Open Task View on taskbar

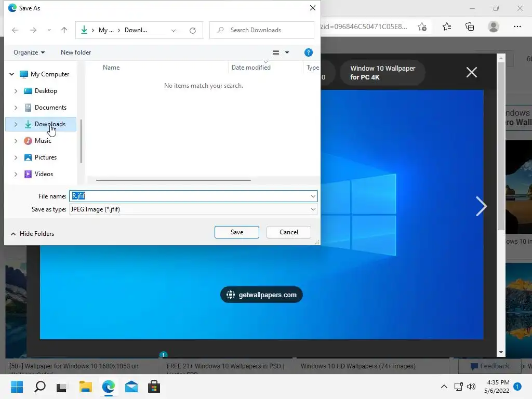pyautogui.click(x=62, y=387)
